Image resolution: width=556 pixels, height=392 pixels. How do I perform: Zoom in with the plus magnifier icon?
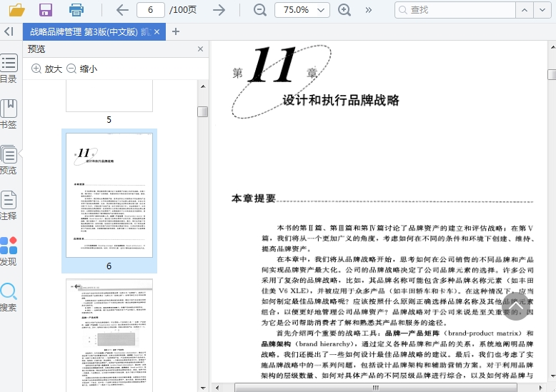[x=344, y=10]
